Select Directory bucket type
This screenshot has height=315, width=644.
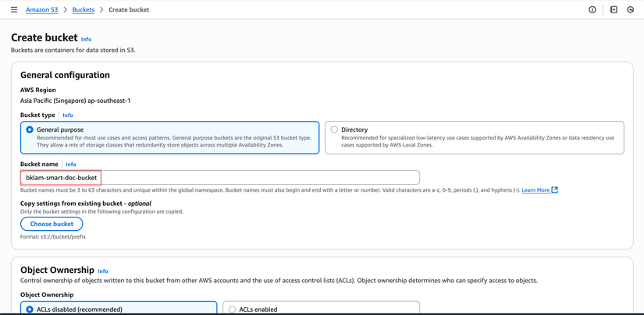[334, 129]
